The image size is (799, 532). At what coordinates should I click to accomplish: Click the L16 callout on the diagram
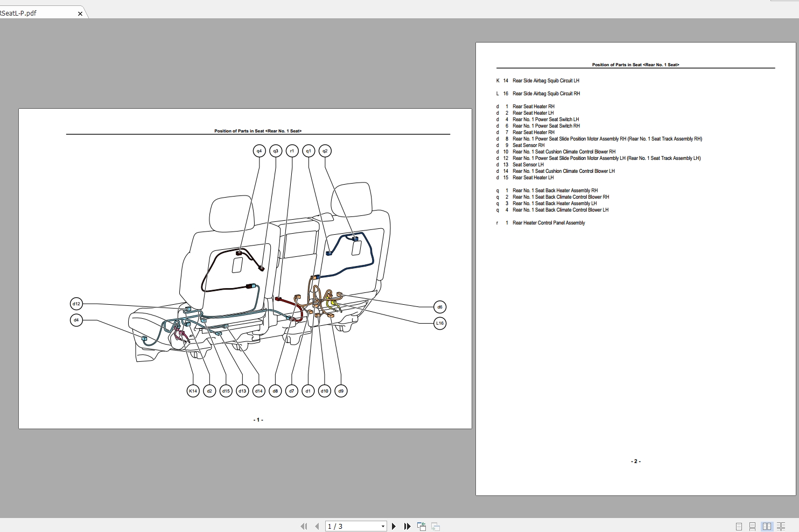click(440, 323)
